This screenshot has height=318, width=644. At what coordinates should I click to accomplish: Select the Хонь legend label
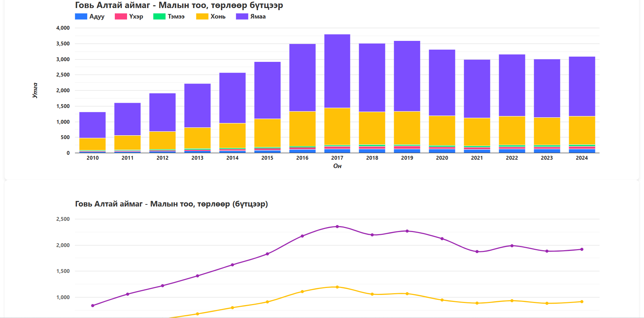coord(218,16)
